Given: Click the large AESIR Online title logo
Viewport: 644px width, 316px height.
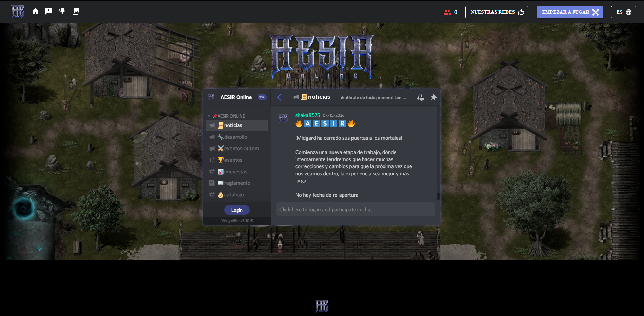Looking at the screenshot, I should tap(322, 57).
